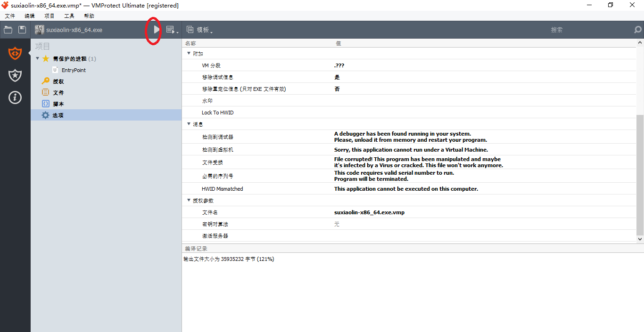Click the "cannot run under a Virtual Machine" value
644x332 pixels.
coord(411,150)
